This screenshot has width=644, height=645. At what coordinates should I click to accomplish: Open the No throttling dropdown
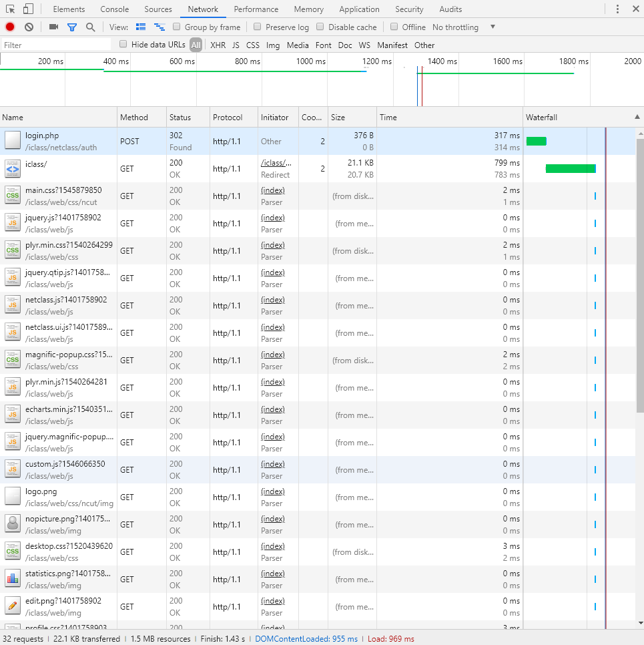click(x=464, y=27)
